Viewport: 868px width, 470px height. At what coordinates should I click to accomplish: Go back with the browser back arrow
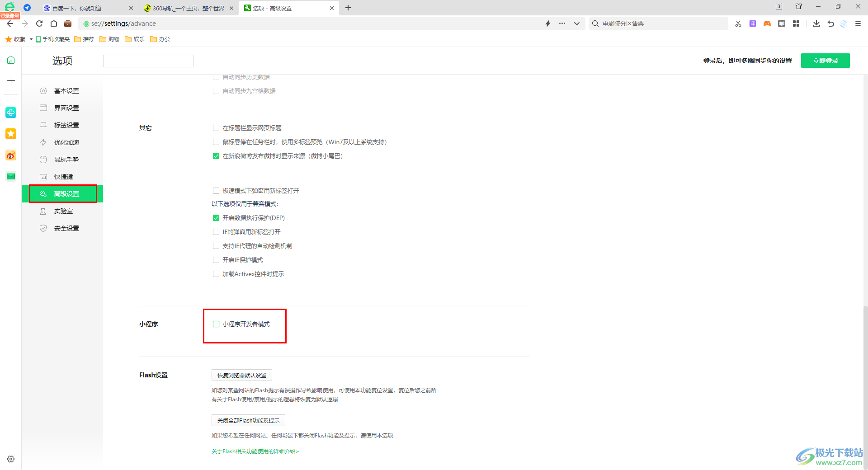pos(10,23)
